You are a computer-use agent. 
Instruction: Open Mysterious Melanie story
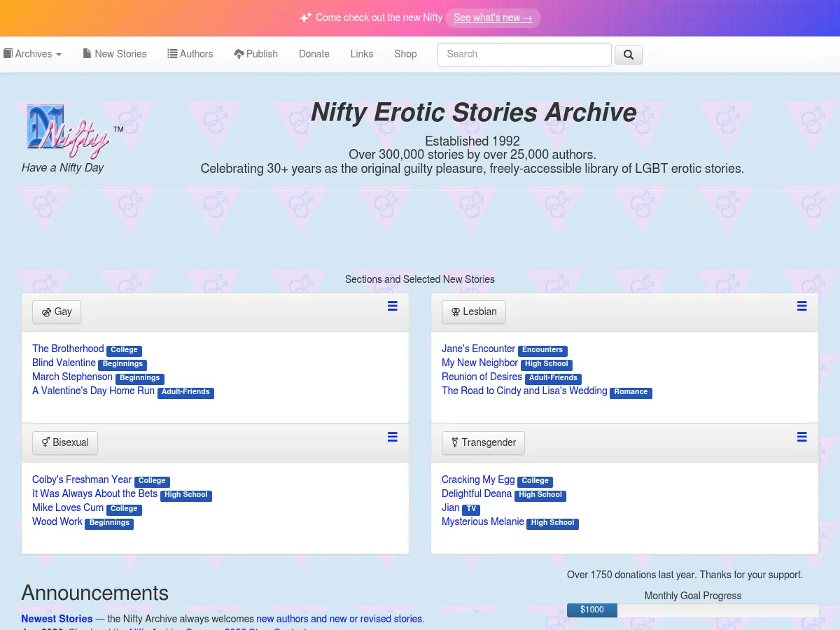[x=483, y=521]
